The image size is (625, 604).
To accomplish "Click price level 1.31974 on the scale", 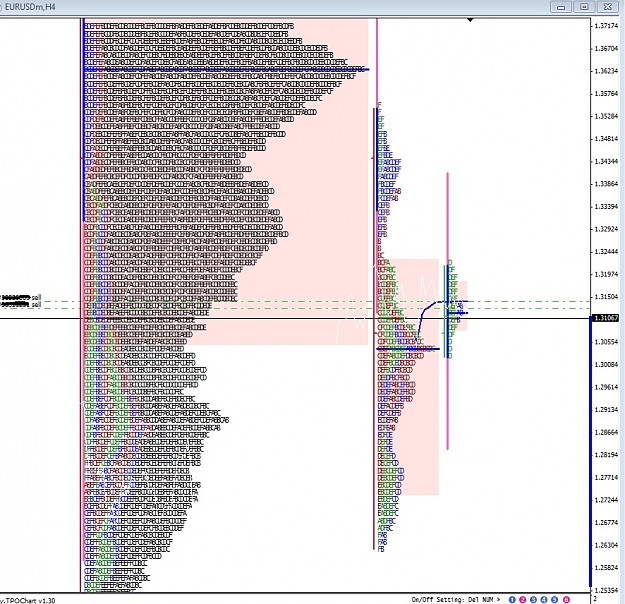I will tap(606, 274).
